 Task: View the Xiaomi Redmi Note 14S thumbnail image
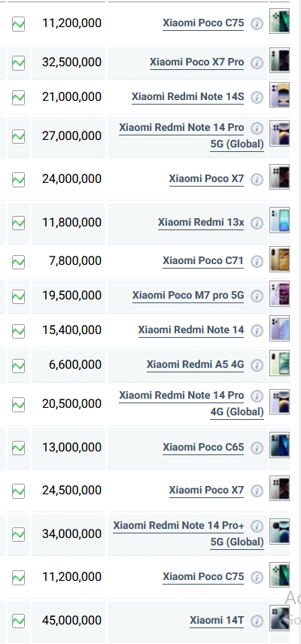point(279,95)
